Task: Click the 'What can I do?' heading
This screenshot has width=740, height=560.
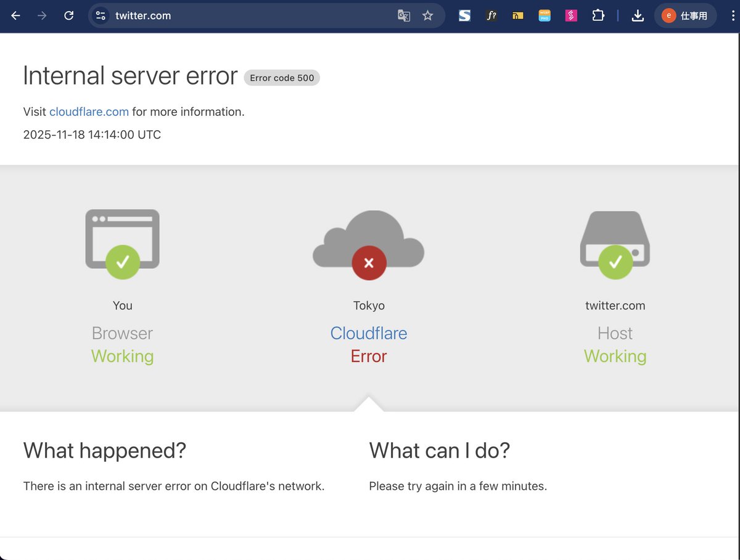Action: (440, 450)
